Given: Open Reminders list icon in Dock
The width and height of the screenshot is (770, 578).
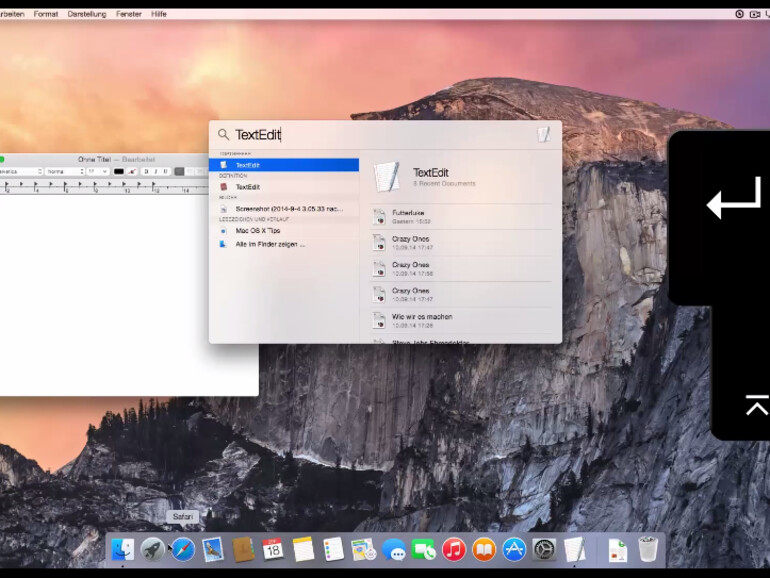Looking at the screenshot, I should click(x=333, y=549).
